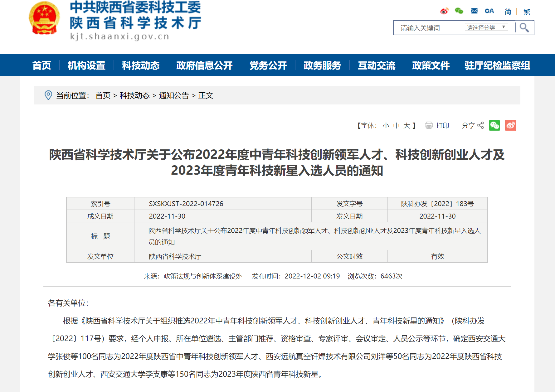Viewport: 555px width, 392px height.
Task: Click the 成文日期 value 2022-11-30
Action: (x=167, y=216)
